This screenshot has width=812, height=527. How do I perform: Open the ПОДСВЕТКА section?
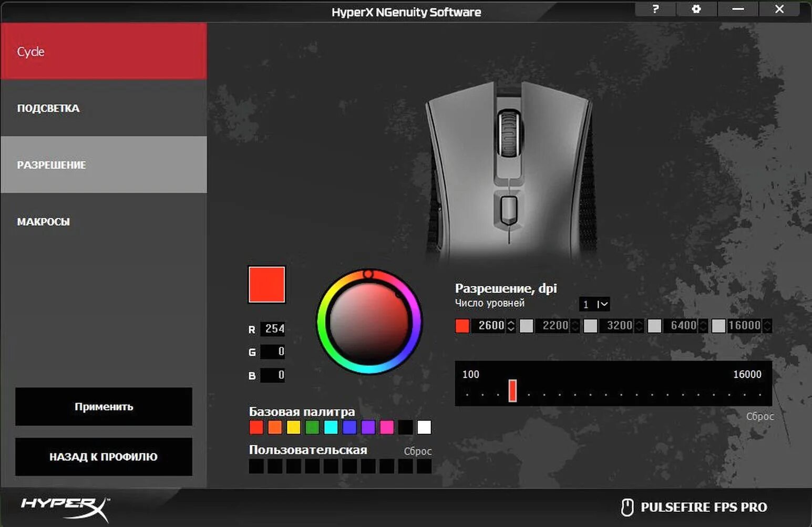(x=104, y=108)
